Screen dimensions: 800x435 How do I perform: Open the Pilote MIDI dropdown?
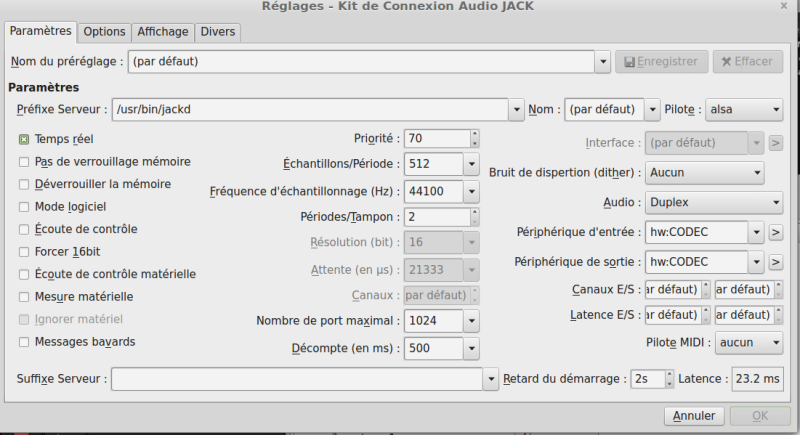coord(749,343)
